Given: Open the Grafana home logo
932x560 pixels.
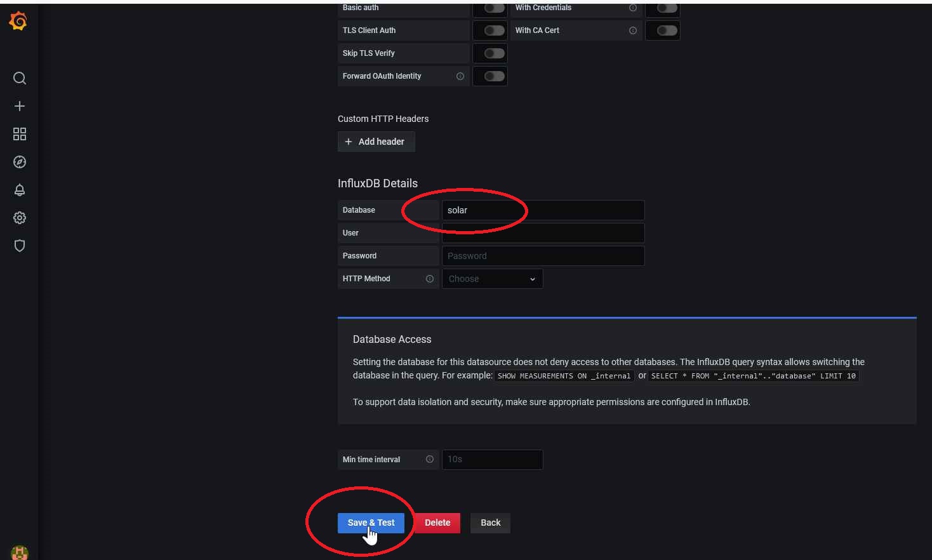Looking at the screenshot, I should [18, 22].
